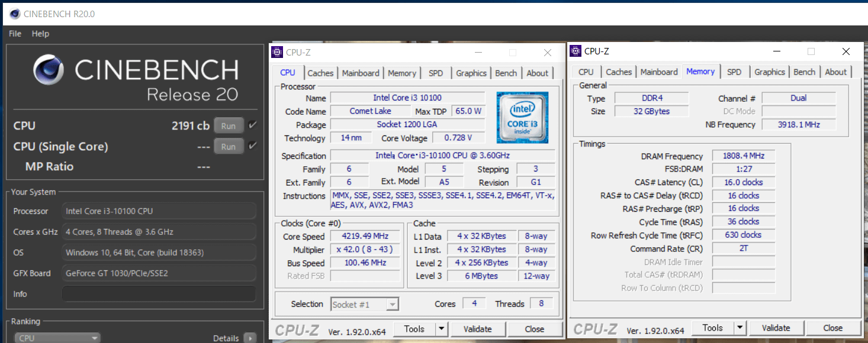Click the CPU-Z icon in left window title

277,52
